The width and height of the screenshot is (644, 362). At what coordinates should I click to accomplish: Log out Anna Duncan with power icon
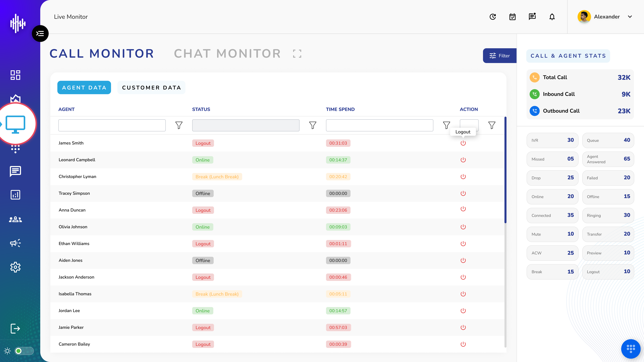(463, 209)
